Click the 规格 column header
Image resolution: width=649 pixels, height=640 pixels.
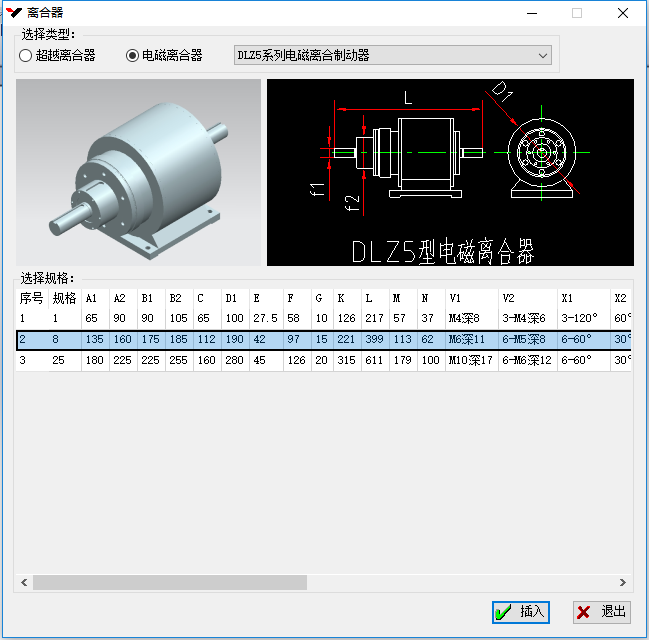(x=64, y=298)
